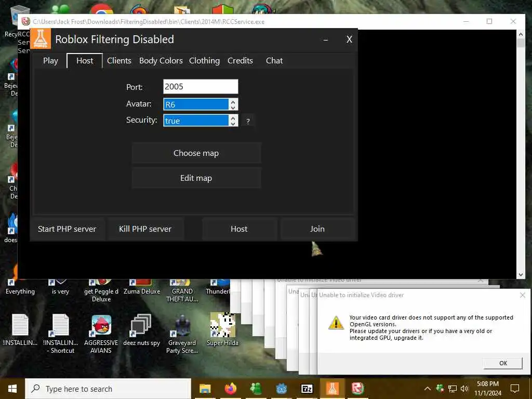Switch to the RCCService taskbar icon
The width and height of the screenshot is (532, 399).
tap(357, 389)
